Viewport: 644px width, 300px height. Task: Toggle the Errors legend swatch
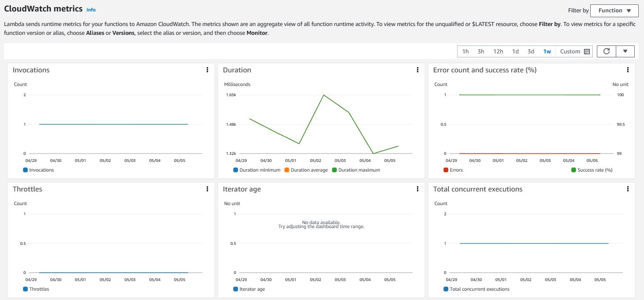[446, 170]
